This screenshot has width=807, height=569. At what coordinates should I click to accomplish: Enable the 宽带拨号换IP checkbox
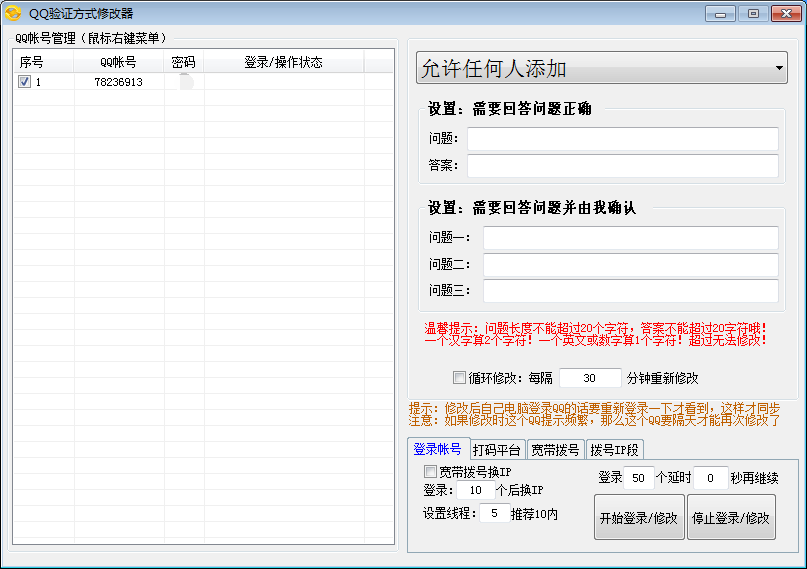(430, 471)
